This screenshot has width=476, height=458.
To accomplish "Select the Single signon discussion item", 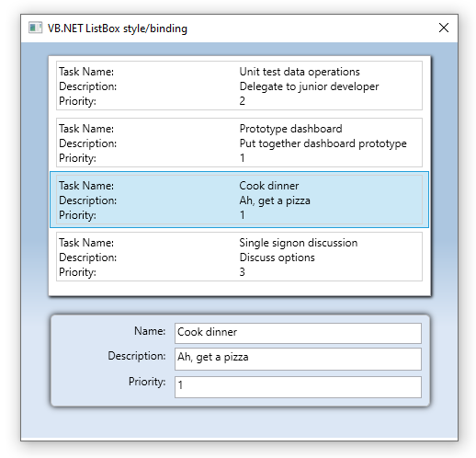I will [239, 257].
